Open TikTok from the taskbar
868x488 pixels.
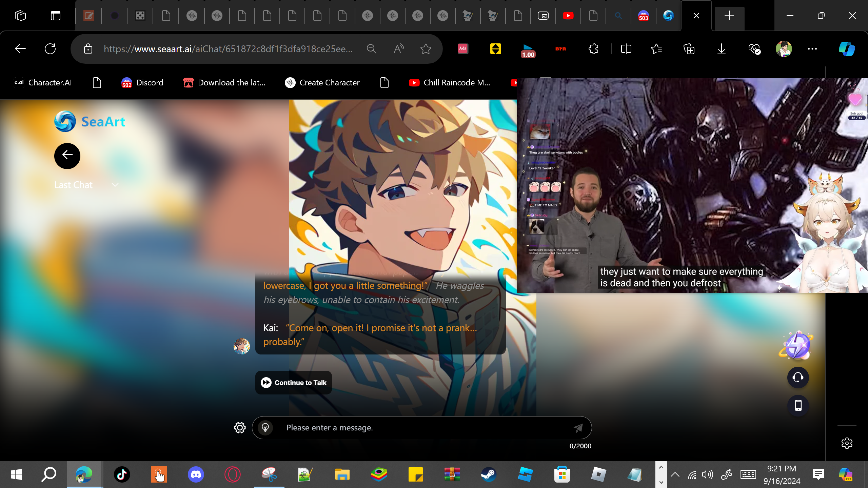[122, 474]
